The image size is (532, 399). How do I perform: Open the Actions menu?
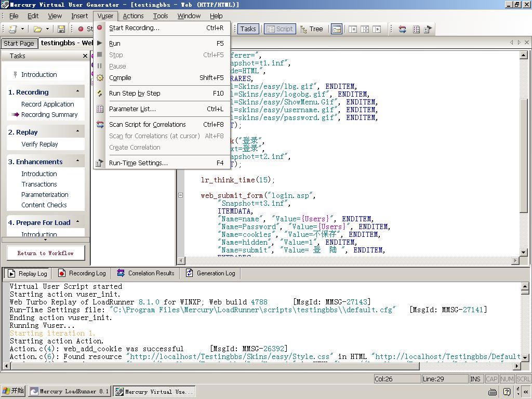[x=133, y=16]
